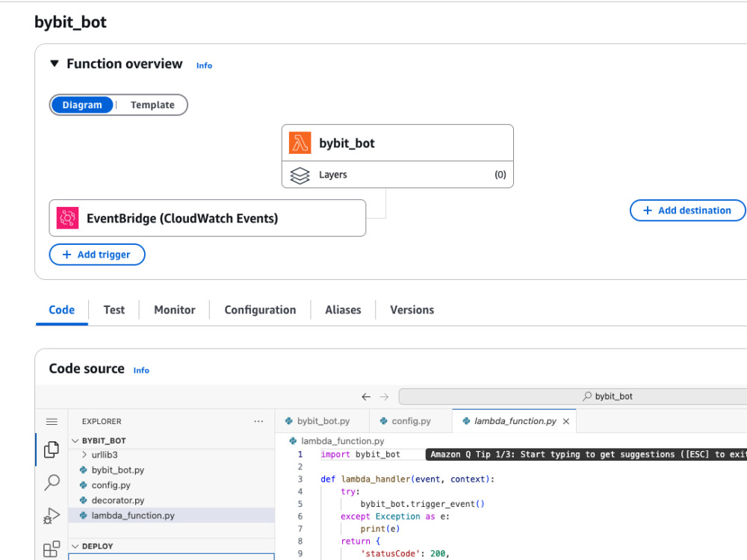Open the Monitor tab

point(174,310)
